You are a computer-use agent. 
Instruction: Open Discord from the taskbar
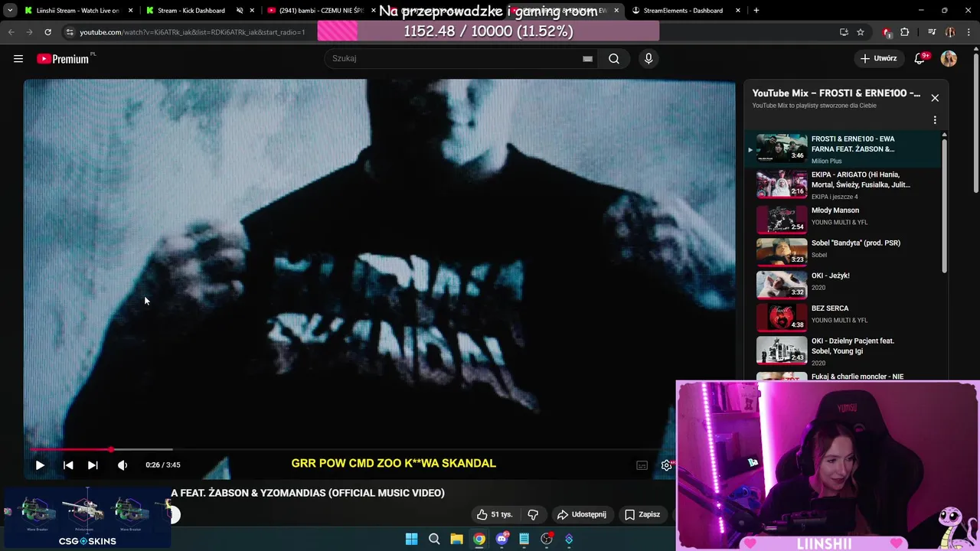501,539
